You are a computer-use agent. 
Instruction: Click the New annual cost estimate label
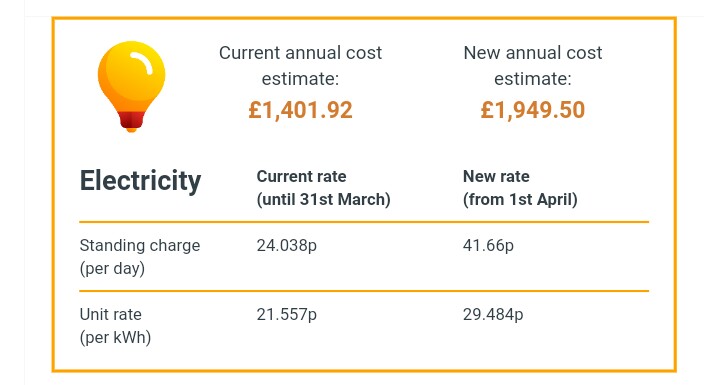pos(533,65)
